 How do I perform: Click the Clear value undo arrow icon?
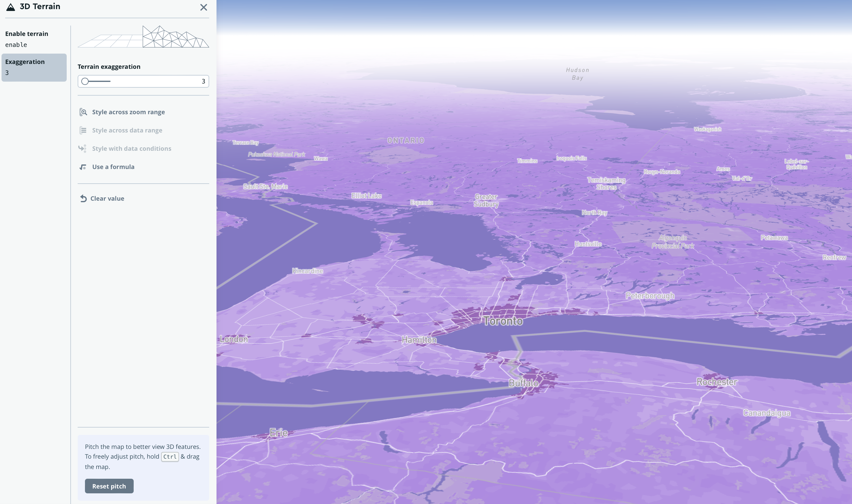click(x=83, y=199)
